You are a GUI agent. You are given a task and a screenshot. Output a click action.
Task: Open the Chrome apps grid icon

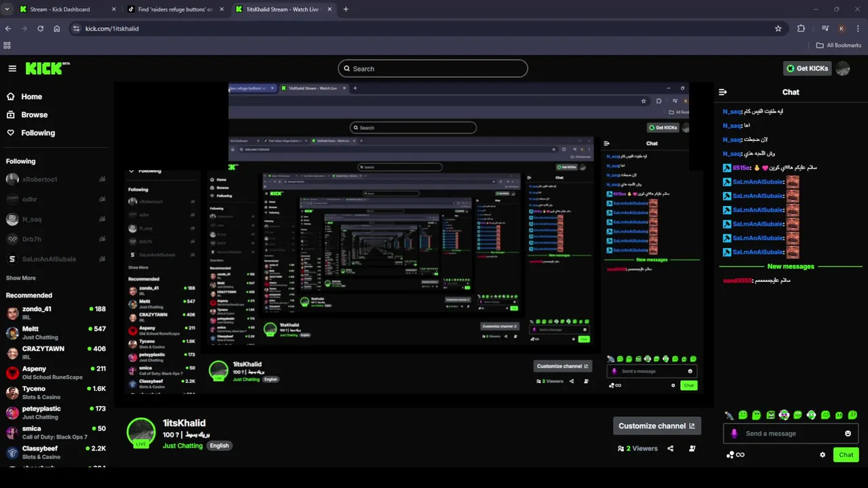(7, 45)
